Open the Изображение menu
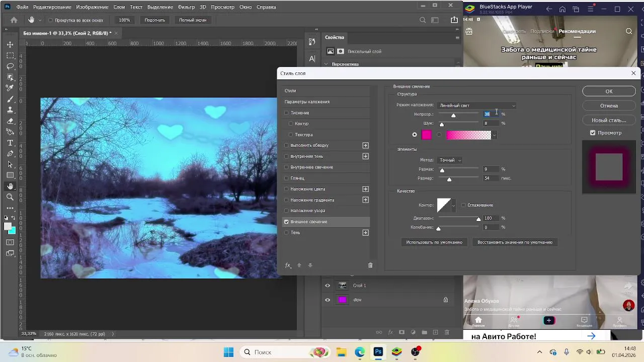644x362 pixels. coord(92,7)
